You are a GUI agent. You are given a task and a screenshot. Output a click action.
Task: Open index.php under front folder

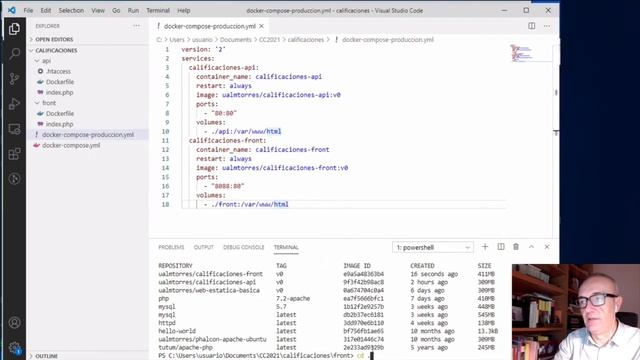[59, 124]
